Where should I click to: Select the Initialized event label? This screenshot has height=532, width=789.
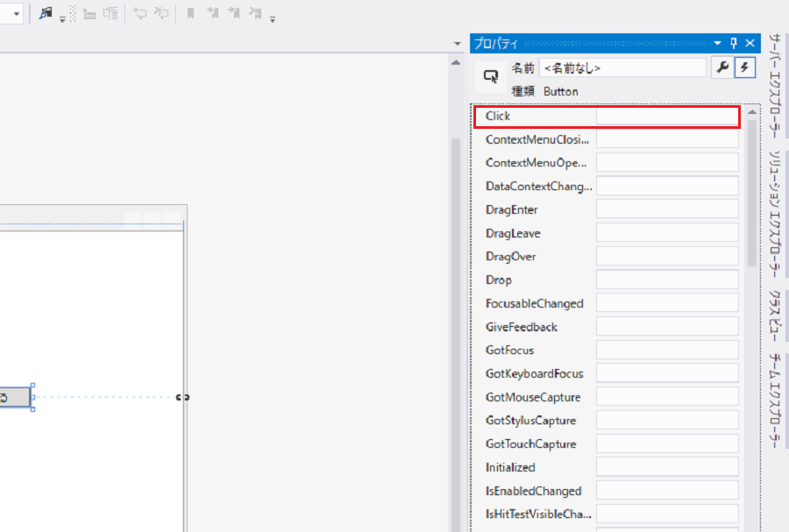coord(510,467)
